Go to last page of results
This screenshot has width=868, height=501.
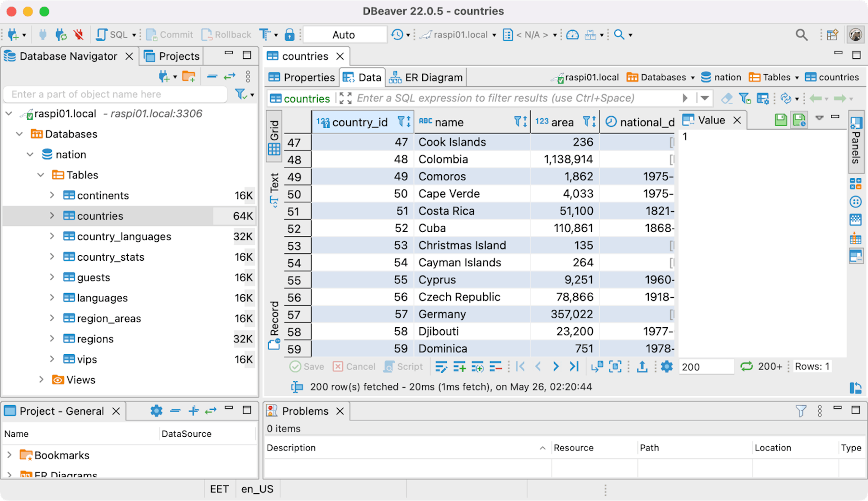tap(574, 366)
